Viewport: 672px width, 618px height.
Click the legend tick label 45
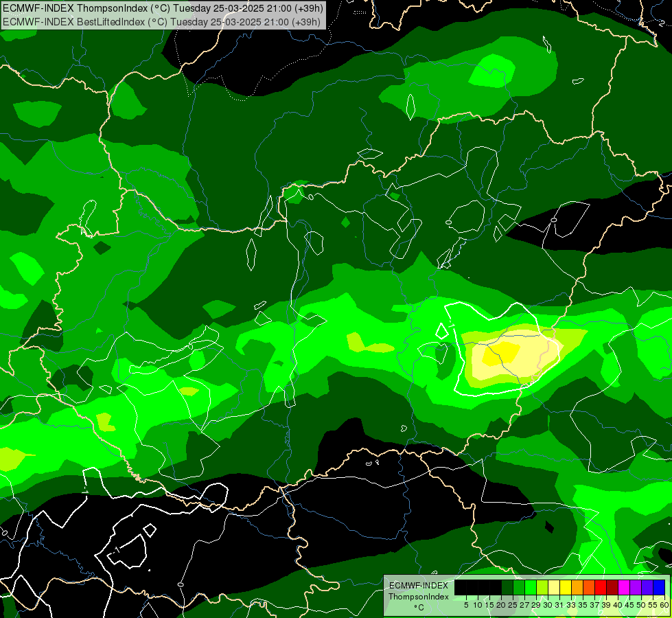click(630, 605)
